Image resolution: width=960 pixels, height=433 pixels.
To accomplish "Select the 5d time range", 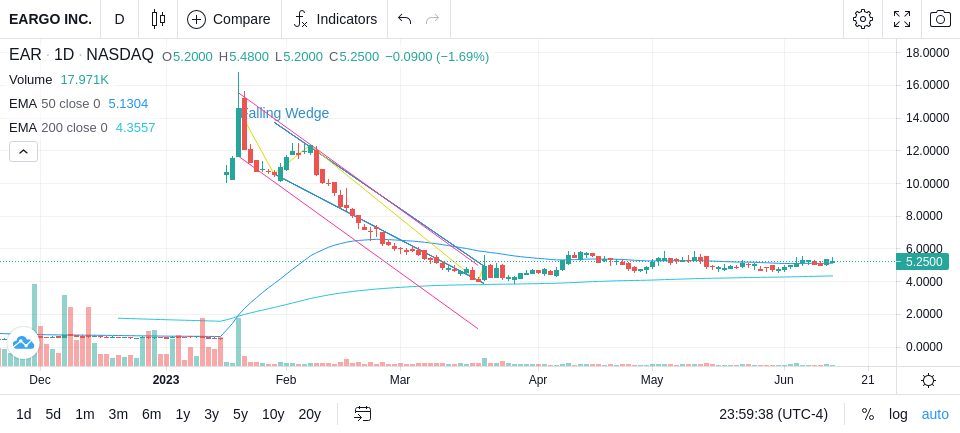I will coord(53,415).
